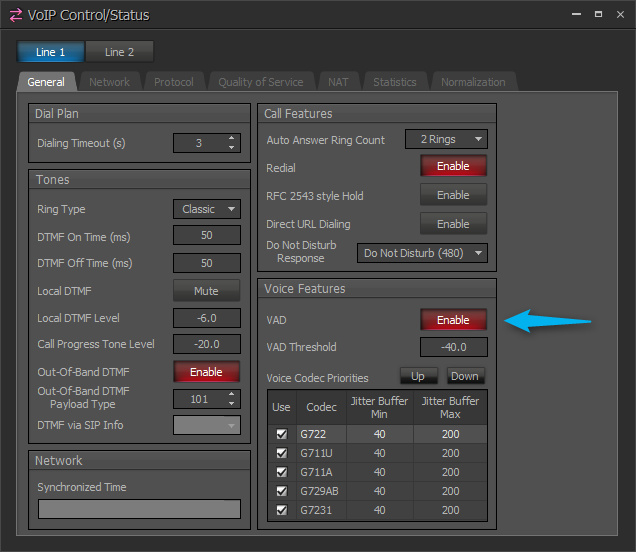Open the Ring Type dropdown
Viewport: 636px width, 552px height.
point(206,209)
